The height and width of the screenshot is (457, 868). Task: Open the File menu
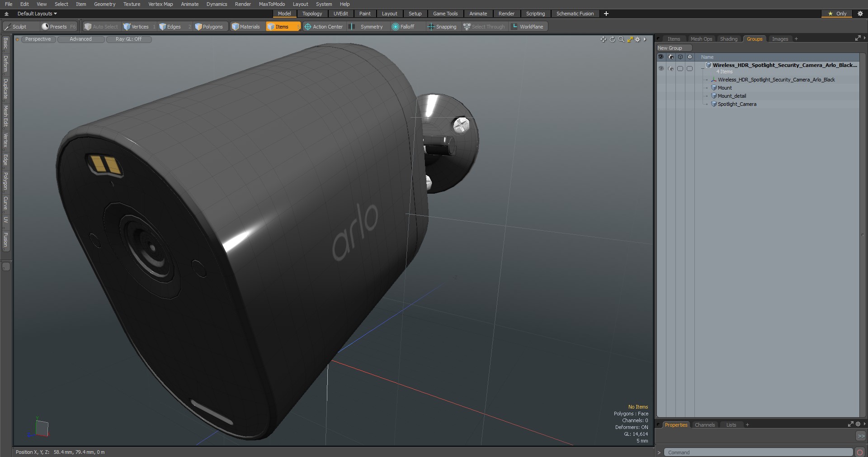point(9,4)
